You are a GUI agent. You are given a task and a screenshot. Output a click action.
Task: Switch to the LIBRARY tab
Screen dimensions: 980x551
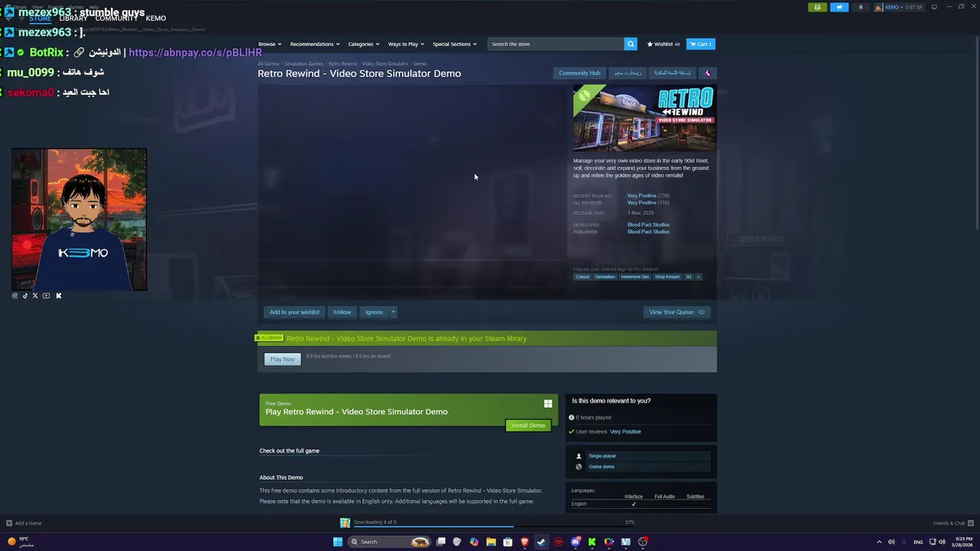tap(73, 18)
